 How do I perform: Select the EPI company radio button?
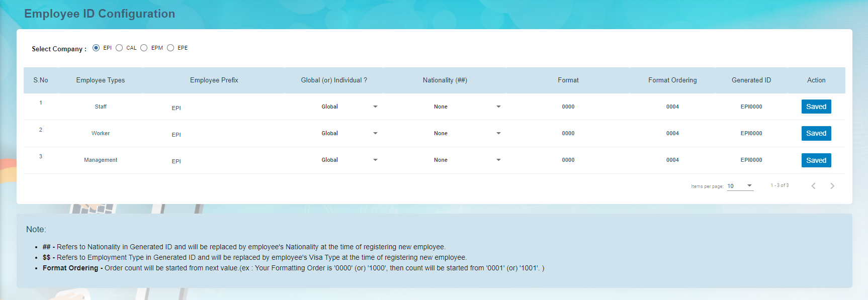(x=96, y=48)
